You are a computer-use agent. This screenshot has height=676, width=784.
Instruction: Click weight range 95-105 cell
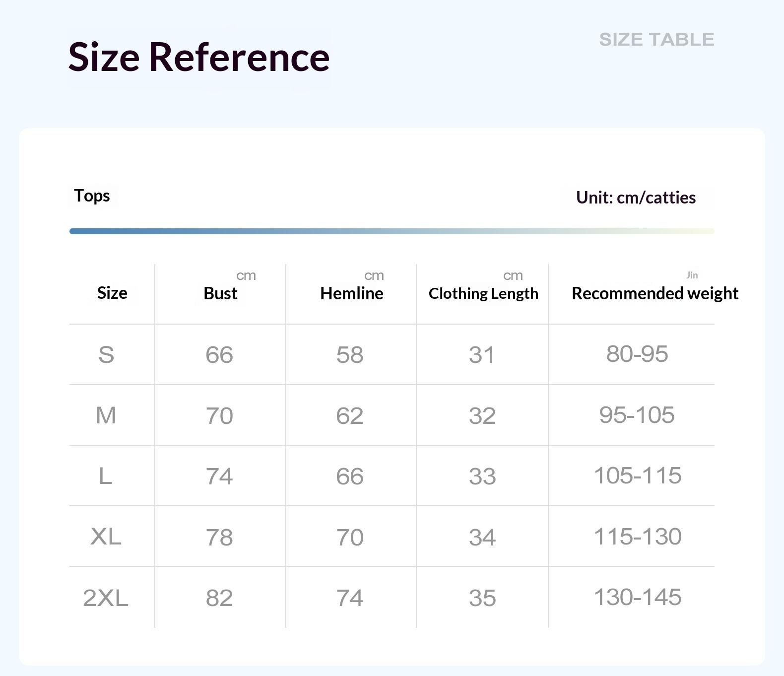coord(637,415)
